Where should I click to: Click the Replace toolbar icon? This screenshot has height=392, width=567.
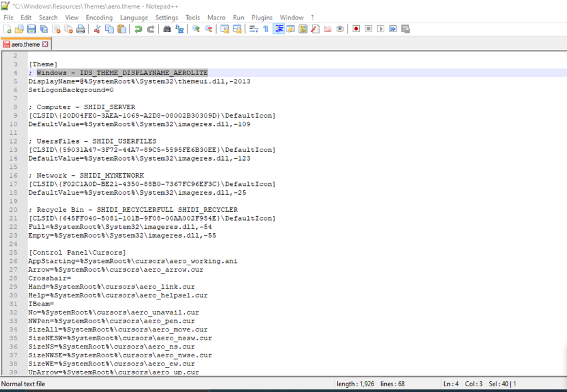pos(180,29)
